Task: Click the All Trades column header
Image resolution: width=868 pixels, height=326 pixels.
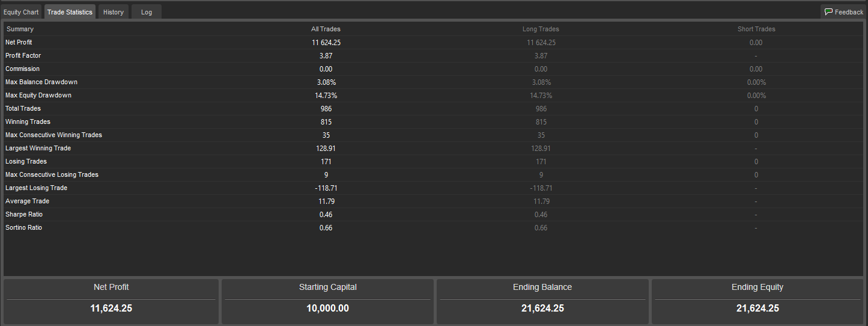Action: tap(326, 29)
